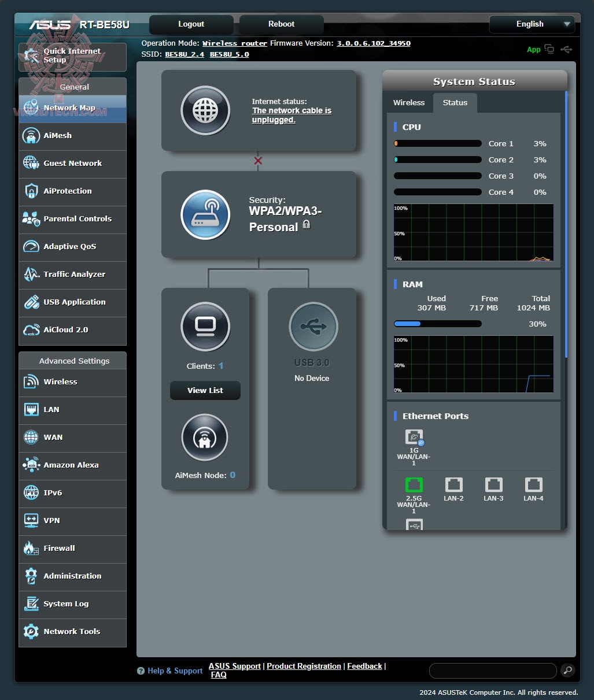
Task: Open Traffic Analyzer page
Action: pyautogui.click(x=72, y=275)
